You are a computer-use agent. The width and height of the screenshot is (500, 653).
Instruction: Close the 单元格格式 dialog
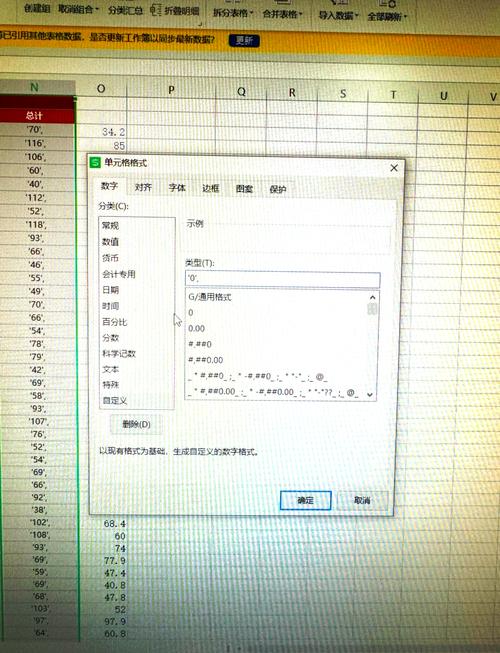click(x=394, y=168)
